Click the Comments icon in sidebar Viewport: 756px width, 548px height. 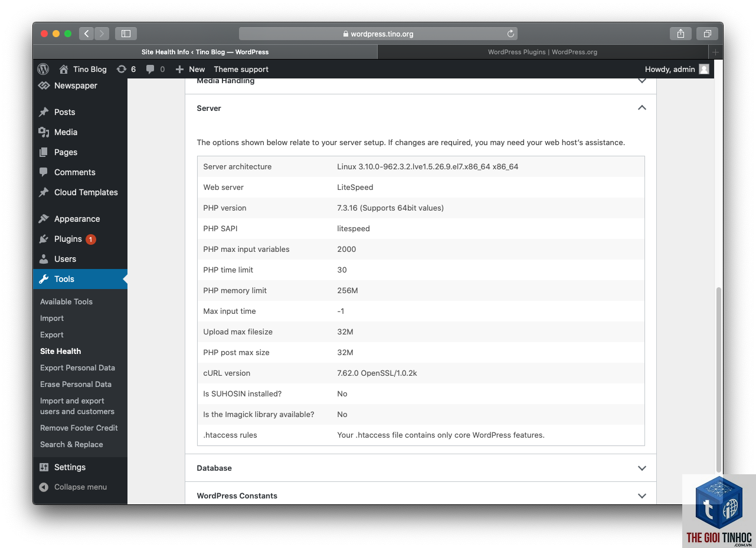(44, 172)
